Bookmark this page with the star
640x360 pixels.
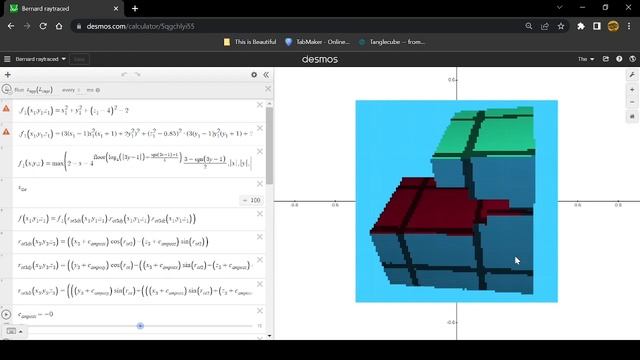coord(561,26)
